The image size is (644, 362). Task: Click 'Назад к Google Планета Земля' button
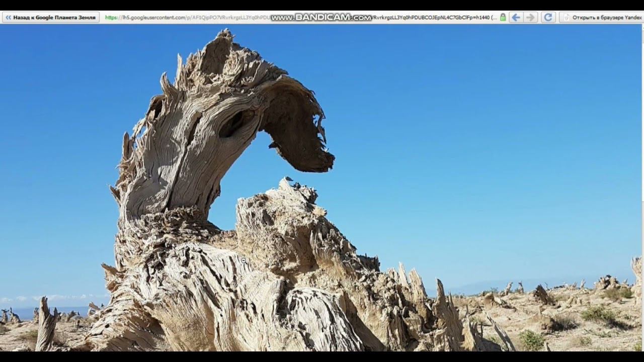point(50,18)
